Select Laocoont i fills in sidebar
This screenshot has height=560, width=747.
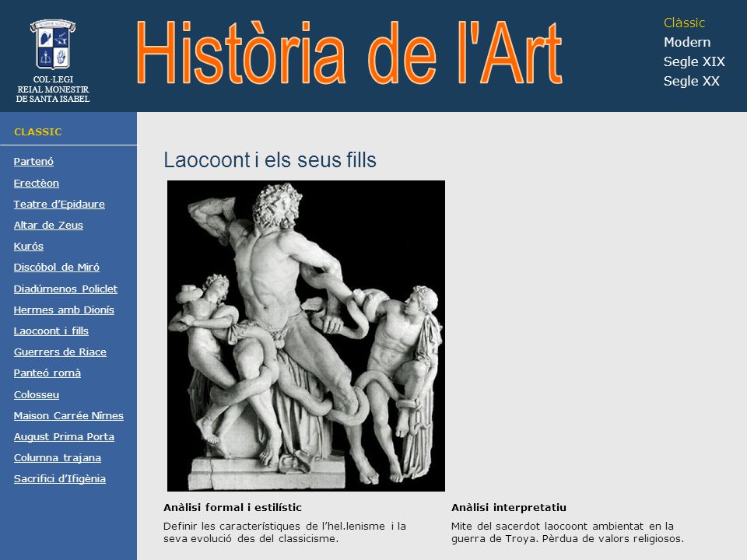[51, 331]
